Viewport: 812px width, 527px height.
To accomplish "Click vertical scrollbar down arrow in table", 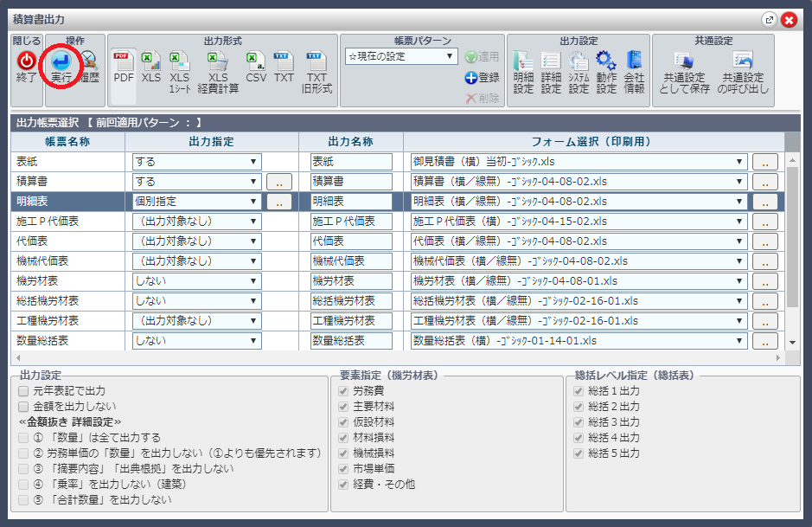I will coord(793,343).
